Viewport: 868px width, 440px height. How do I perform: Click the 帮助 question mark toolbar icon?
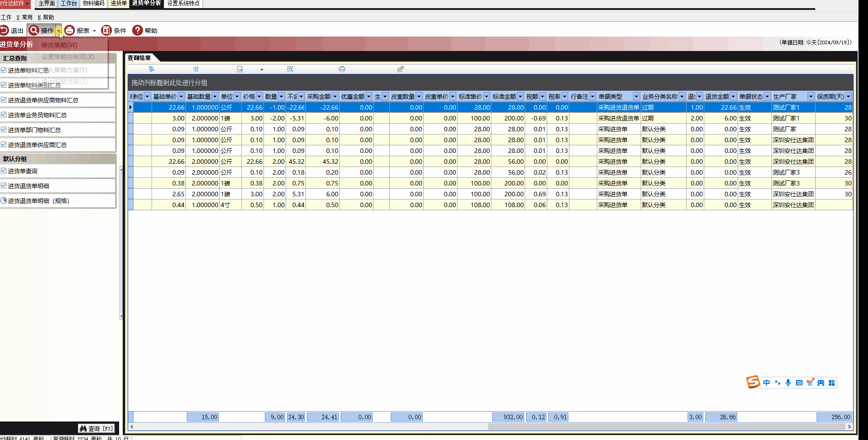point(138,30)
